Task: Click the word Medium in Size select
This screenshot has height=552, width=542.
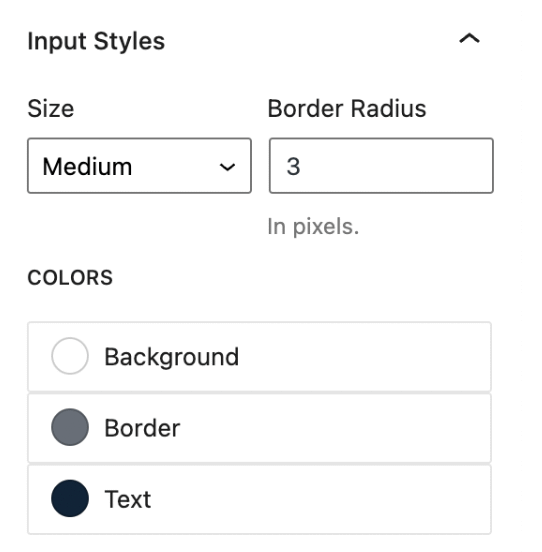Action: tap(87, 167)
